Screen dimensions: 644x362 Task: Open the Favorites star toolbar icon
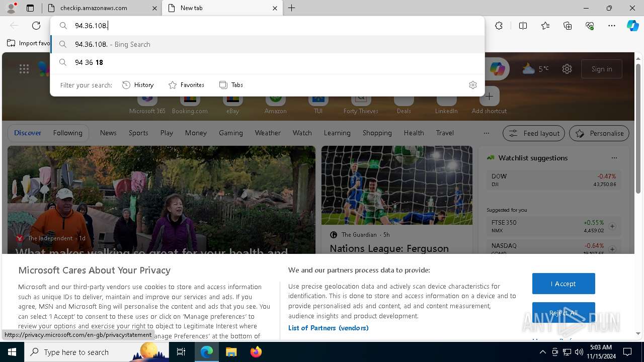545,26
